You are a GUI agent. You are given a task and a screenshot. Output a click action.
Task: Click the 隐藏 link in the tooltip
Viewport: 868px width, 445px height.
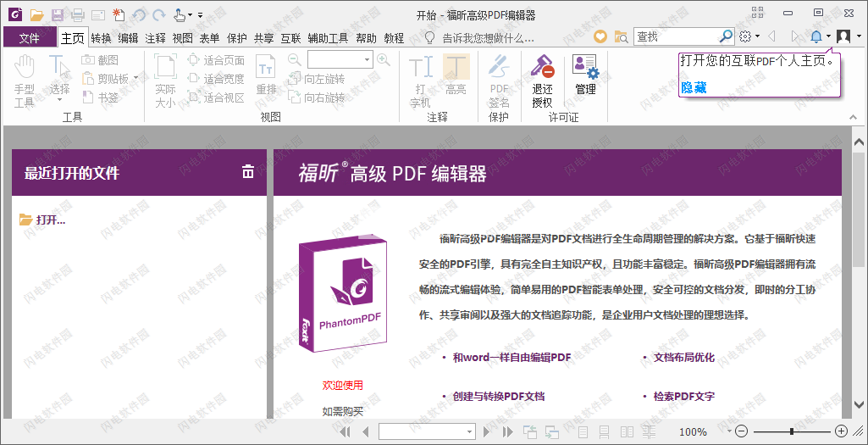click(694, 87)
